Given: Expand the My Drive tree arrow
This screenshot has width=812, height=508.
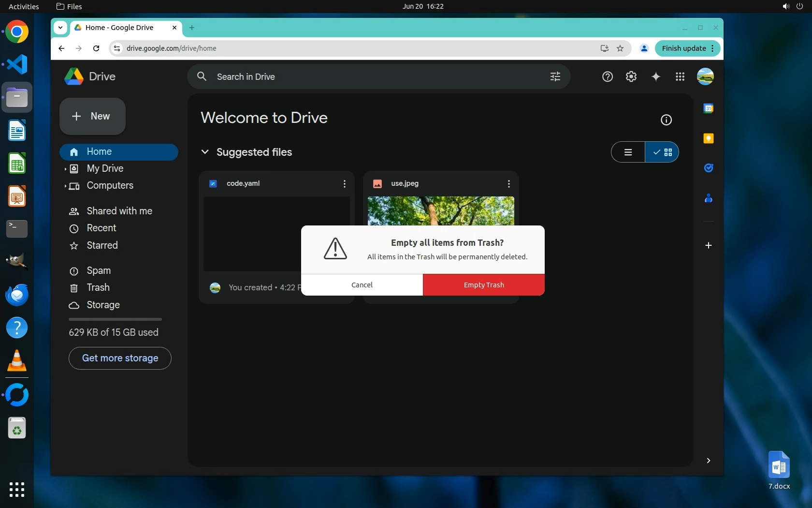Looking at the screenshot, I should pos(65,169).
